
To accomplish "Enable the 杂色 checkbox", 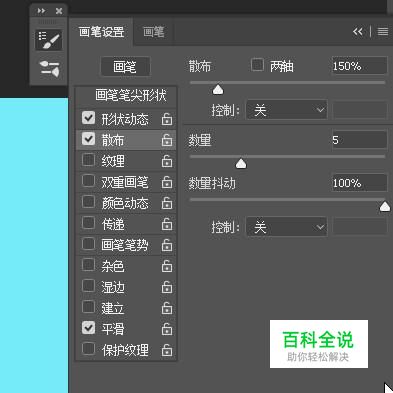I will tap(88, 265).
